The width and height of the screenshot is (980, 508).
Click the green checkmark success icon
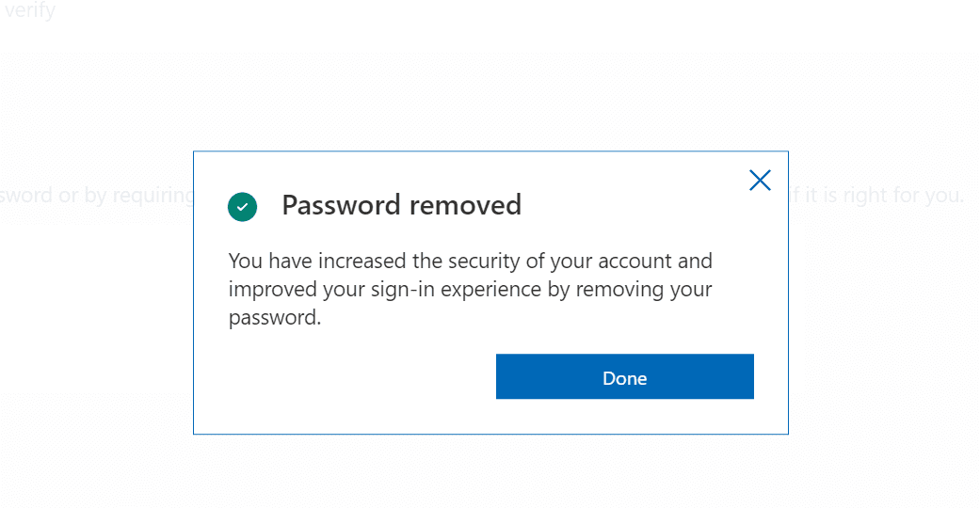(243, 207)
